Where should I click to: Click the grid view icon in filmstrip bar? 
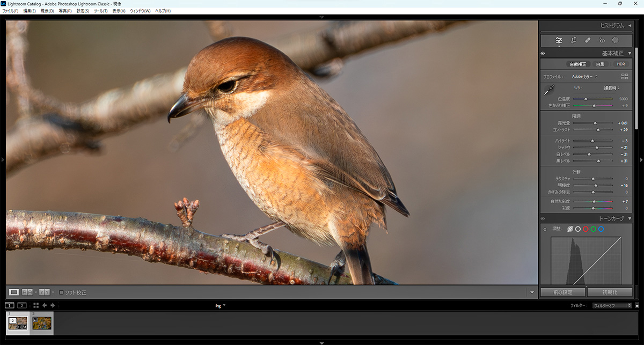[x=36, y=305]
